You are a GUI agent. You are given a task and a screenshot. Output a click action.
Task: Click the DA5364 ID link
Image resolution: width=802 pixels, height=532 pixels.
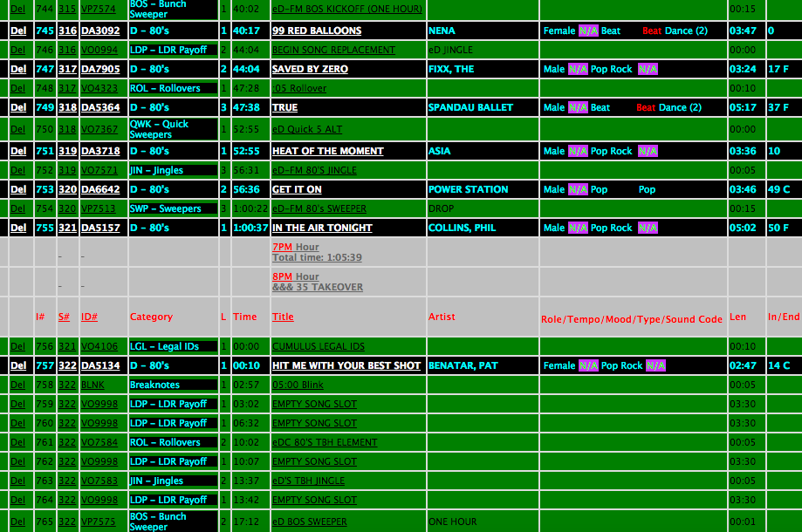point(100,107)
